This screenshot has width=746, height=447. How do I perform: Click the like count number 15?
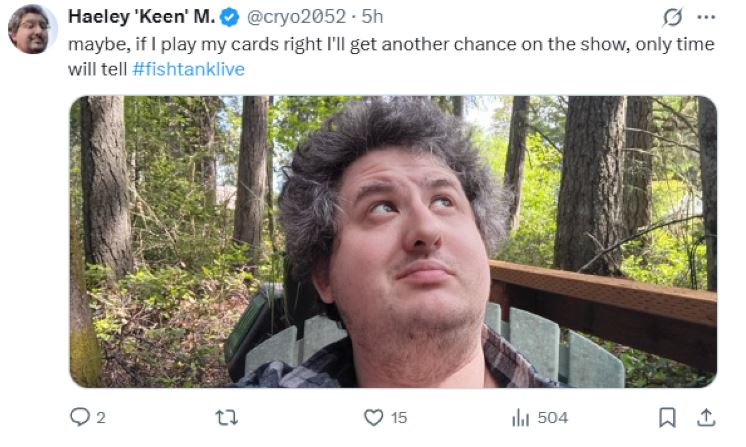tap(399, 418)
